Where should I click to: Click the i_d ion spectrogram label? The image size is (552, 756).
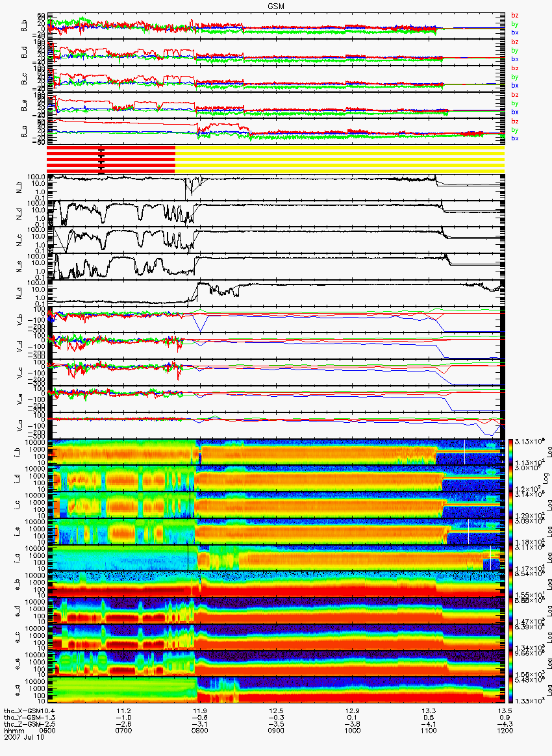[16, 479]
